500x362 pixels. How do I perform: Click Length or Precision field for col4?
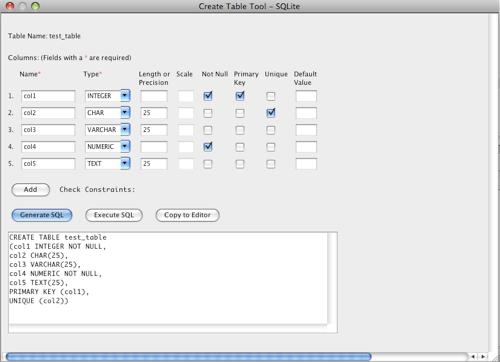click(x=154, y=147)
